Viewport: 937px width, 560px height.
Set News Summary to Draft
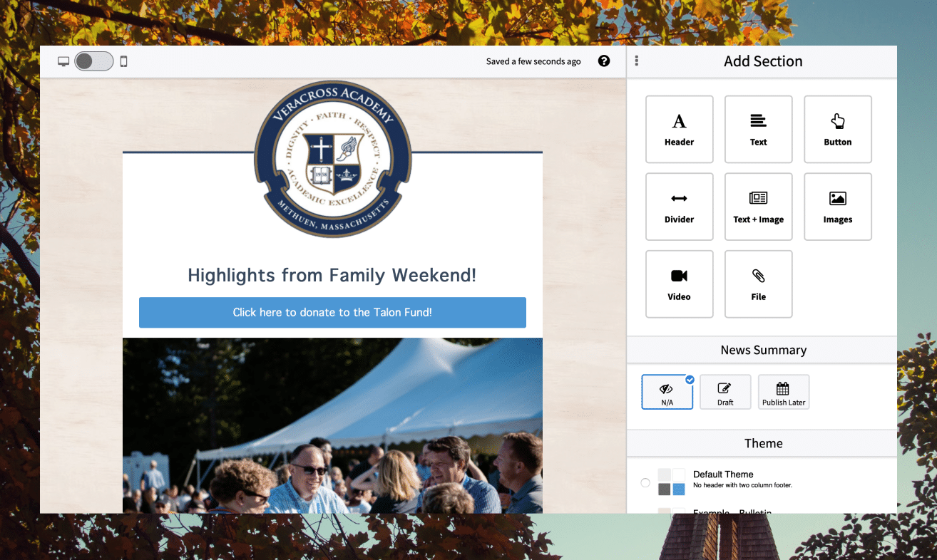point(725,392)
